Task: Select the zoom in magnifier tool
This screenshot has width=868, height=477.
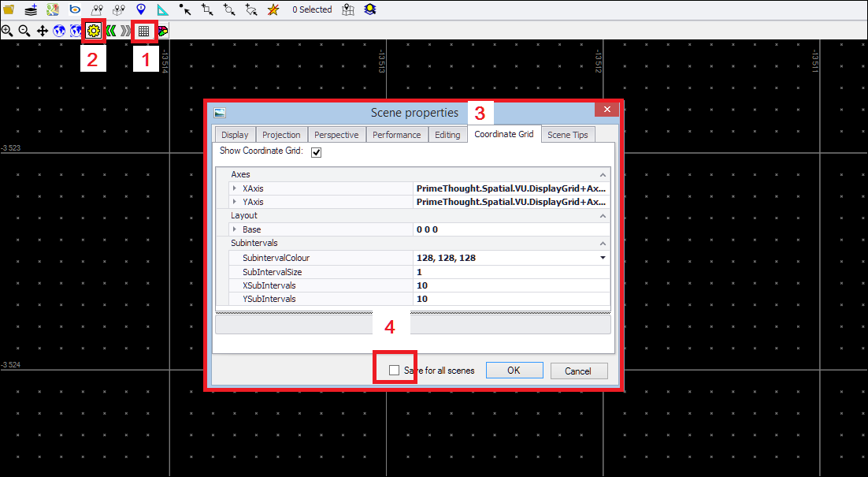Action: click(7, 32)
